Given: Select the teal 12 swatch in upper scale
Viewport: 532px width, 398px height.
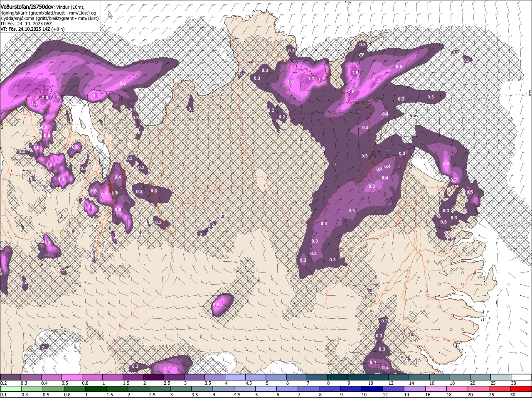Looking at the screenshot, I should click(398, 377).
